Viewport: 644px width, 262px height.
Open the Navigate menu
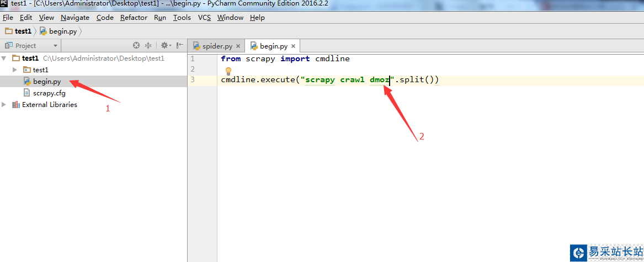tap(75, 17)
